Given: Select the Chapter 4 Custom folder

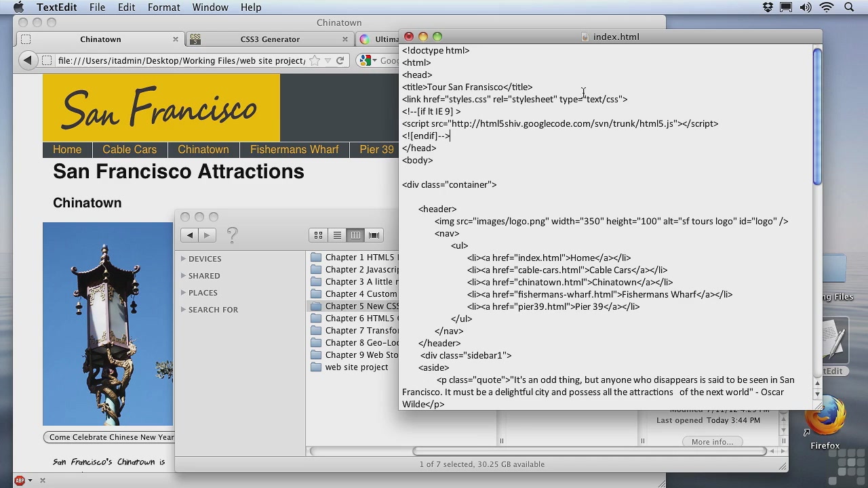Looking at the screenshot, I should tap(354, 294).
